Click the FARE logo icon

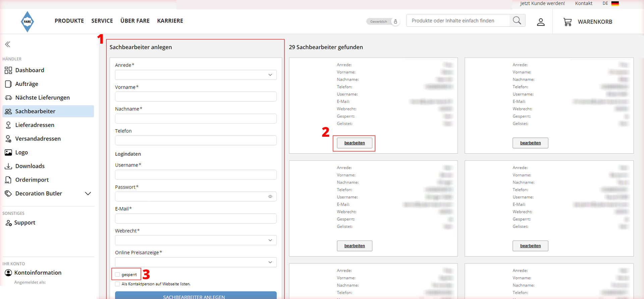(27, 22)
